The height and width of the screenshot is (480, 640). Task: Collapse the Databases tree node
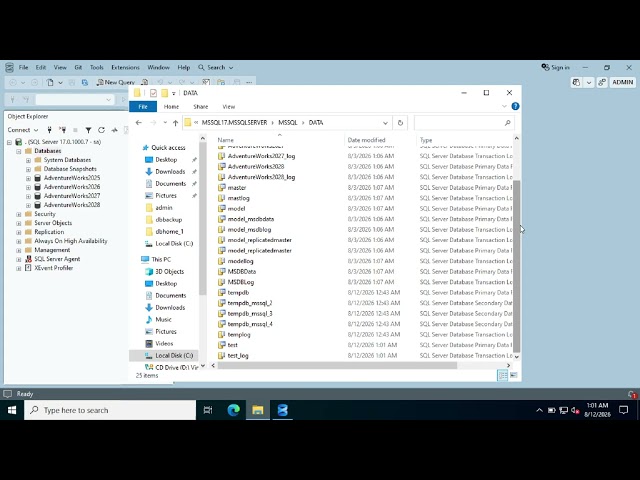19,151
